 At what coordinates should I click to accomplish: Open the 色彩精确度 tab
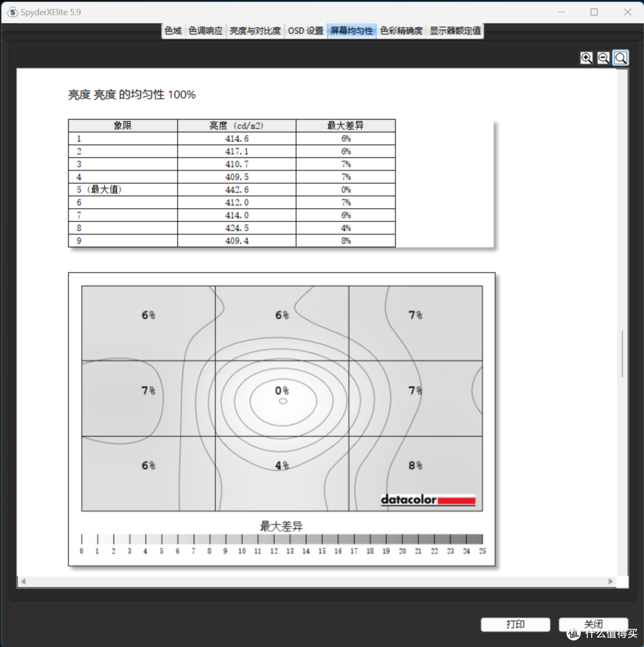click(401, 30)
